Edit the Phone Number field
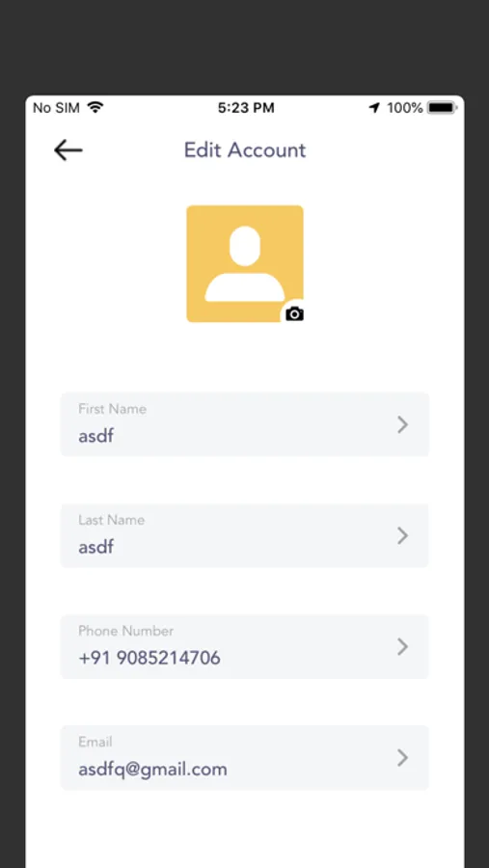This screenshot has width=489, height=868. pos(245,646)
